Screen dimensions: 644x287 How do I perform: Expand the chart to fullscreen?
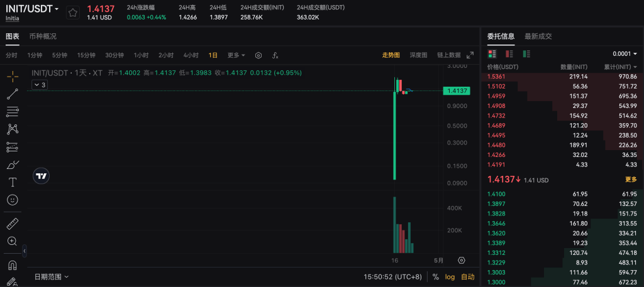[470, 55]
